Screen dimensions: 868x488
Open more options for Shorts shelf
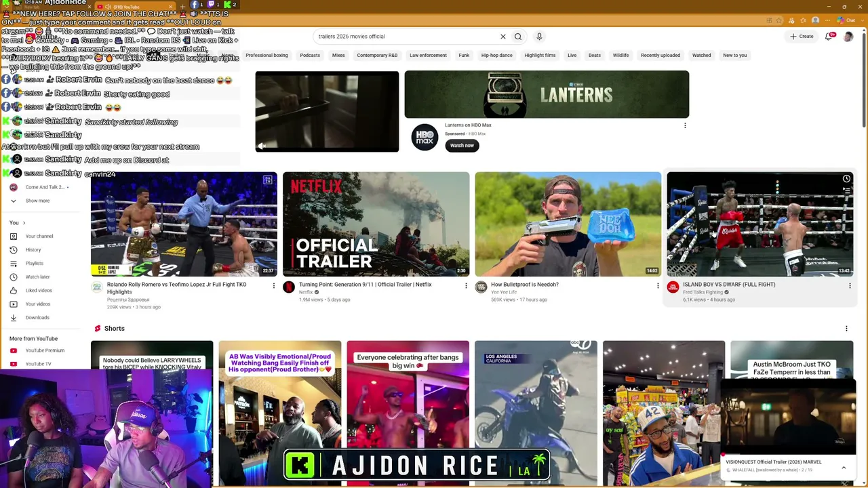[x=846, y=329]
